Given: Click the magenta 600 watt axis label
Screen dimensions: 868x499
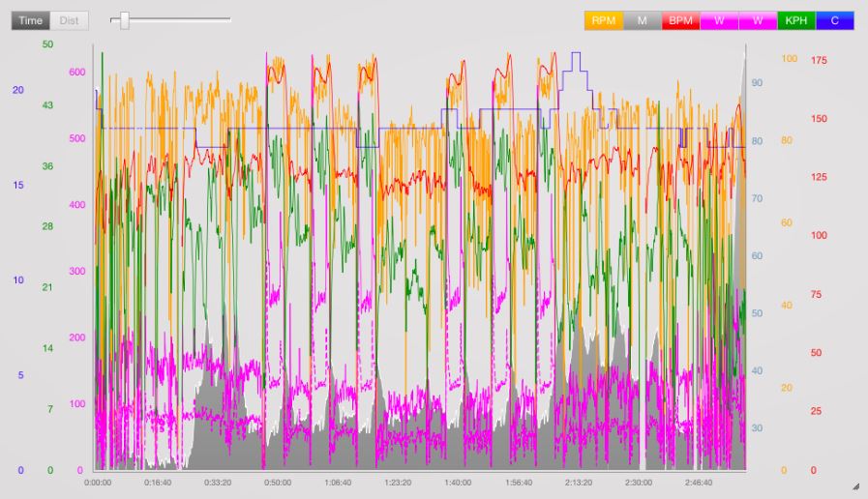Looking at the screenshot, I should (75, 72).
